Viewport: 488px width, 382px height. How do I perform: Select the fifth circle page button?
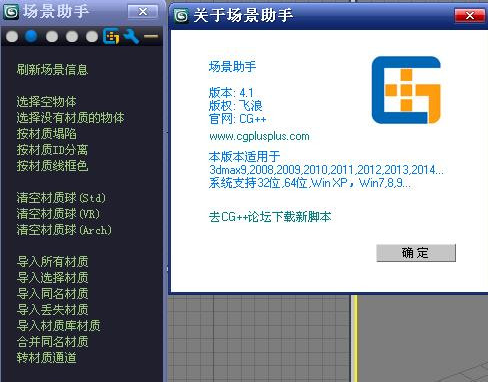pos(92,36)
